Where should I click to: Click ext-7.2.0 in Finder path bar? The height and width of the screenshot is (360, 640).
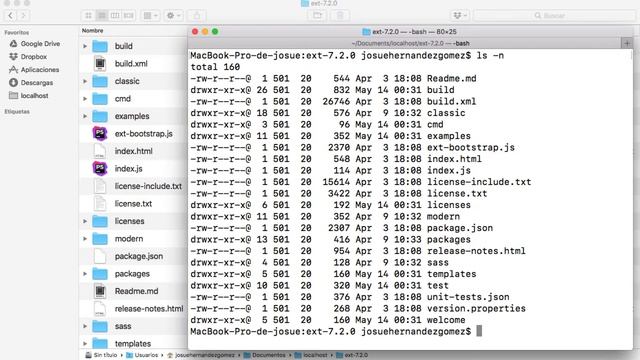click(352, 355)
